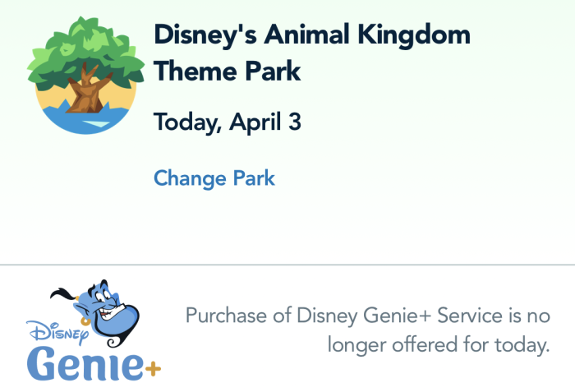Click the brown tree trunk in the park icon
Image resolution: width=575 pixels, height=392 pixels.
(88, 90)
